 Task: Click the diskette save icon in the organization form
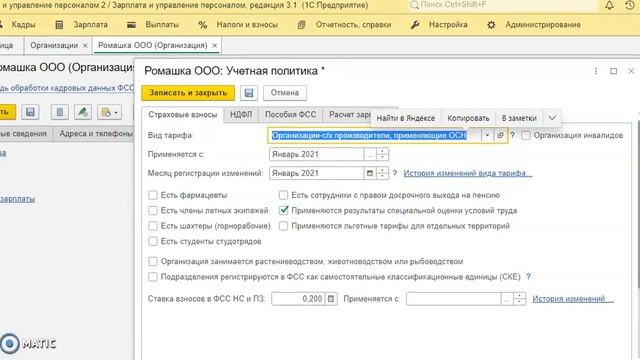point(30,112)
